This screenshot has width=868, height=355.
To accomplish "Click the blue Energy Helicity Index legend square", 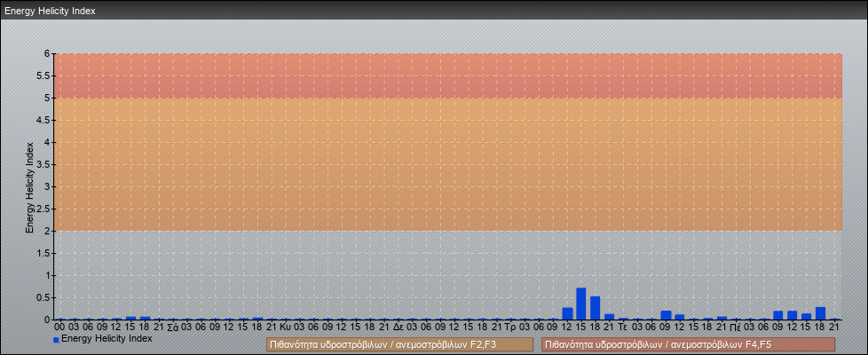I will tap(56, 340).
